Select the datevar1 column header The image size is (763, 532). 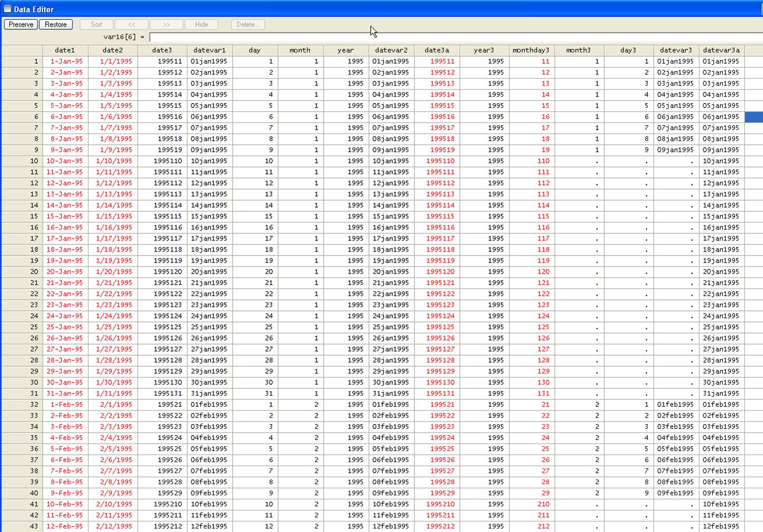210,50
